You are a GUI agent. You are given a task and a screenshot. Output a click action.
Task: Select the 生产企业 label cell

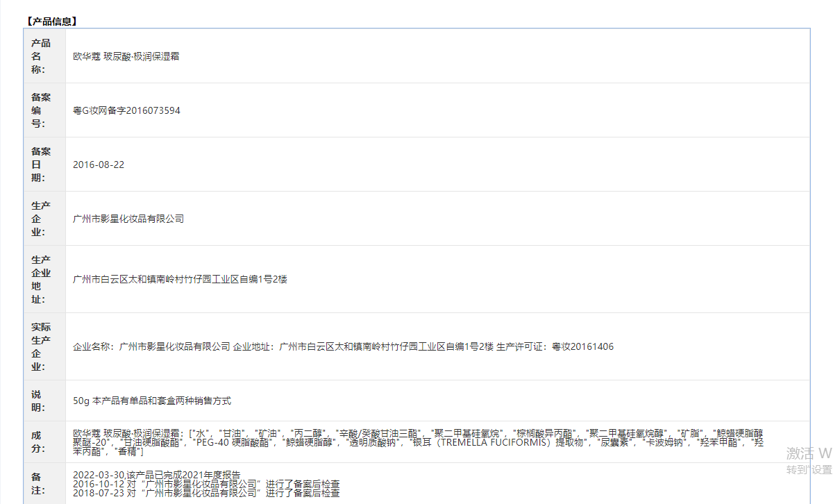pos(44,219)
